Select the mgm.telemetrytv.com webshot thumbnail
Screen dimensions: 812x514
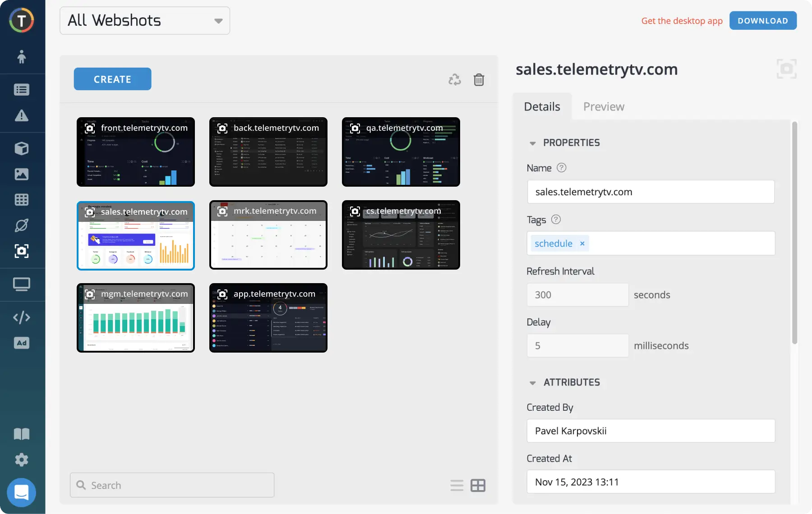point(136,318)
